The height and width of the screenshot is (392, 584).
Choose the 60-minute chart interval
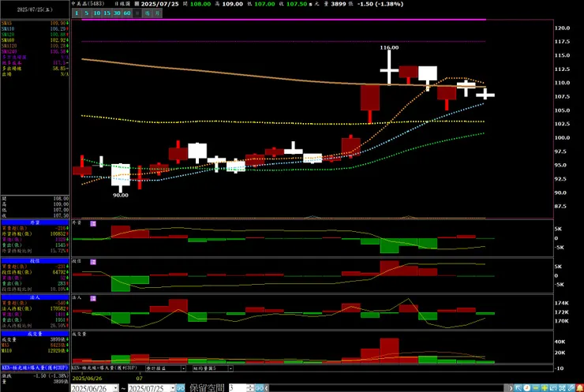pyautogui.click(x=127, y=13)
